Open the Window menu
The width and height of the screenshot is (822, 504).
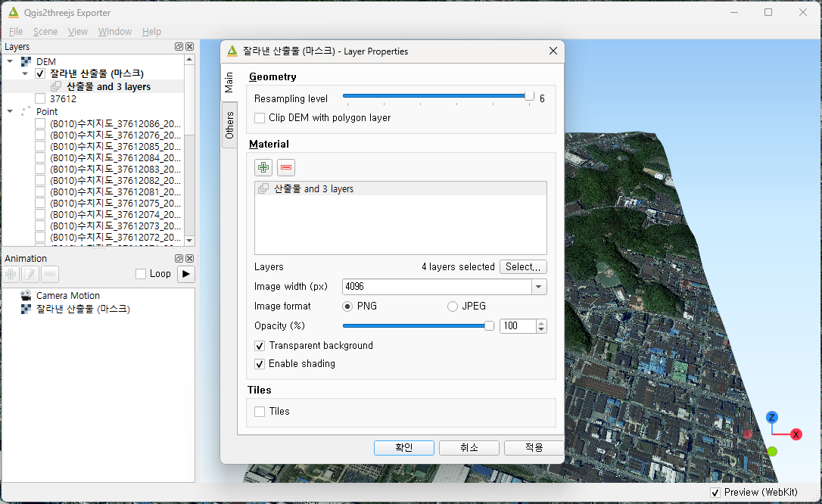(x=115, y=32)
